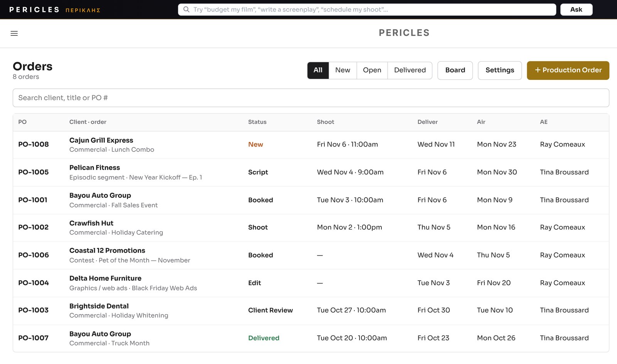Image resolution: width=617 pixels, height=364 pixels.
Task: Click the Script status label
Action: point(258,172)
